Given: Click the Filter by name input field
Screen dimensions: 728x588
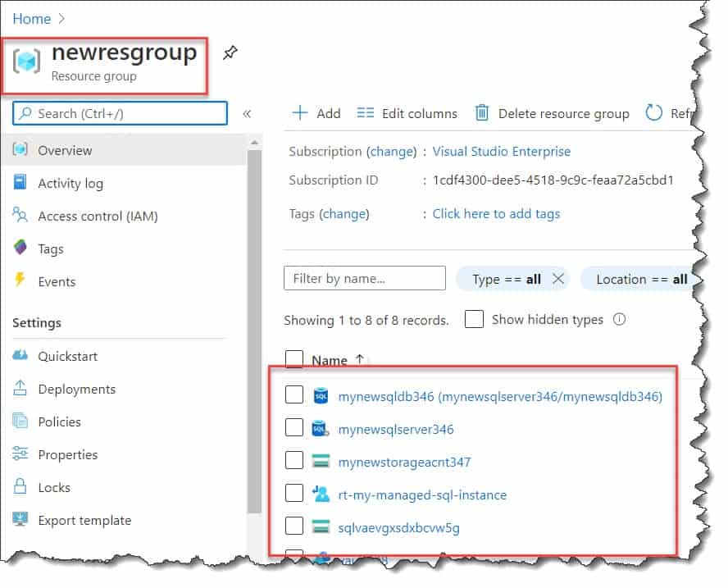Looking at the screenshot, I should 364,279.
